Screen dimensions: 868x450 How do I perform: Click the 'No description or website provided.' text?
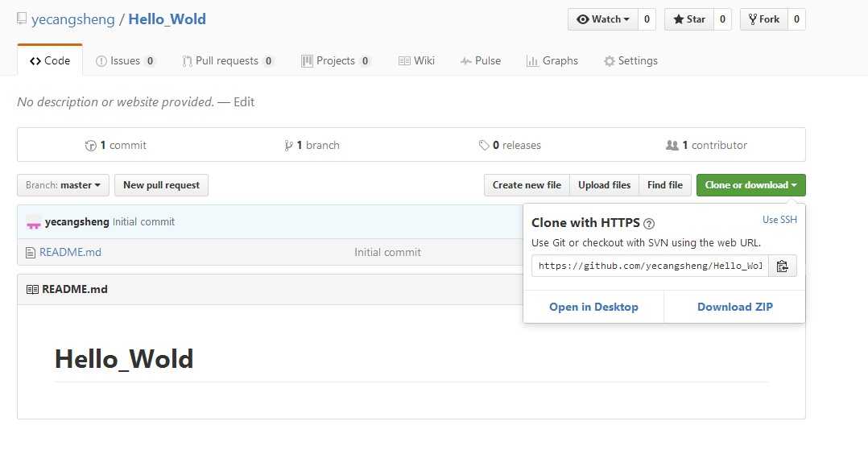point(116,102)
